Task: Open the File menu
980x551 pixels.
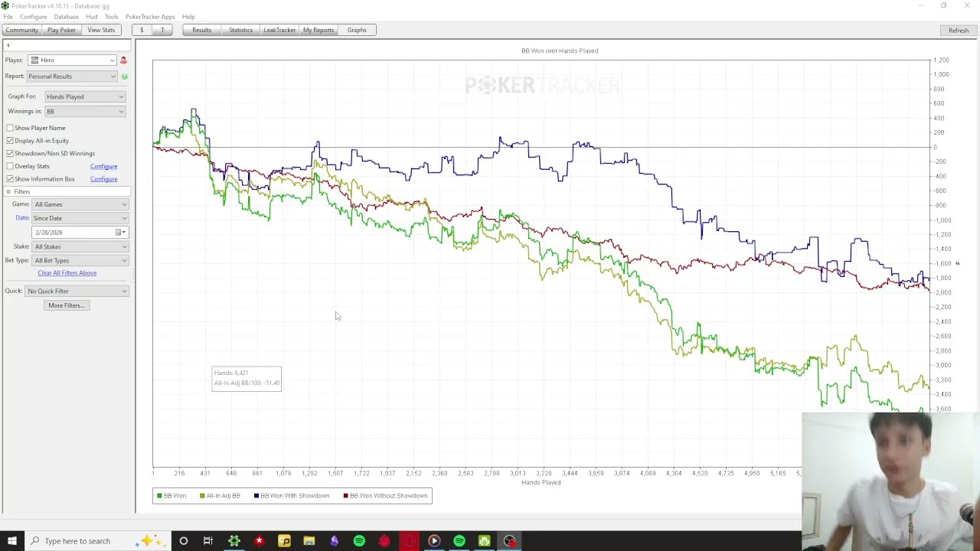Action: point(8,17)
